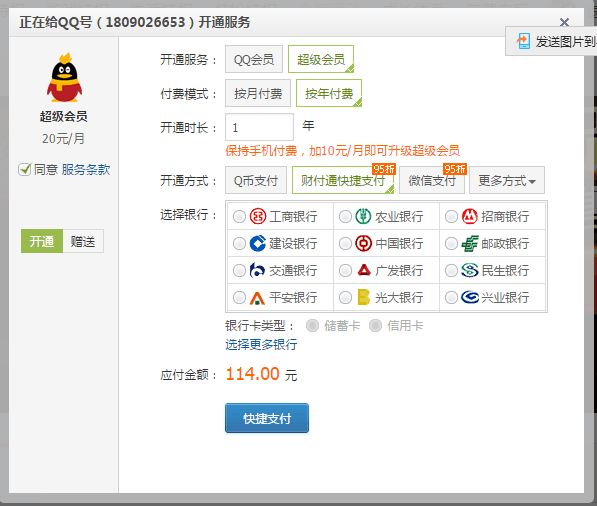597x506 pixels.
Task: Click the 民生银行 logo icon
Action: click(x=469, y=270)
